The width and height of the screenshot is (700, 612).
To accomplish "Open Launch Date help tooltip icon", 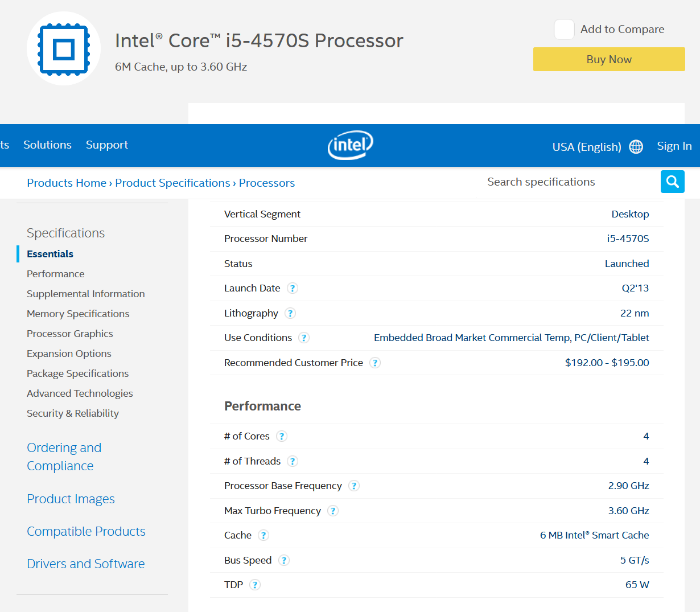I will pyautogui.click(x=293, y=288).
